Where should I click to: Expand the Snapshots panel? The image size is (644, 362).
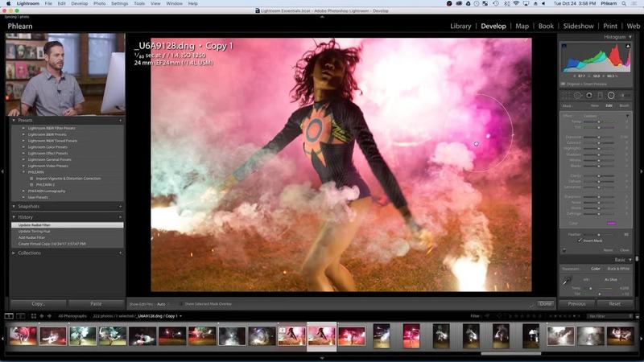[14, 207]
